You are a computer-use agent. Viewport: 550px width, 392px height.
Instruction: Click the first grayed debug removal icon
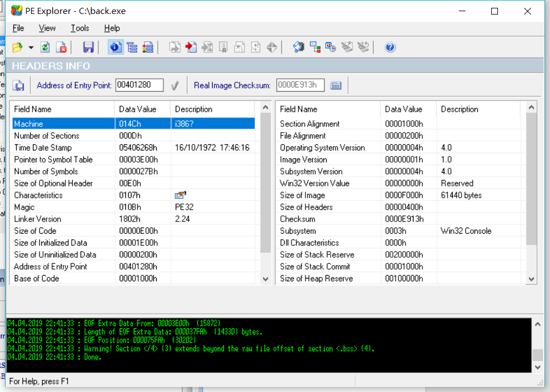[347, 48]
